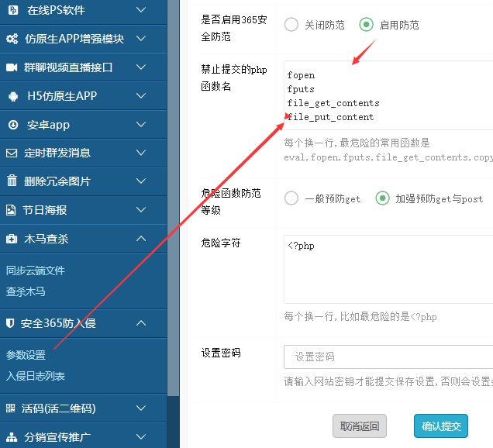The width and height of the screenshot is (493, 448).
Task: Click the 在线PS软件 menu icon
Action: click(13, 10)
